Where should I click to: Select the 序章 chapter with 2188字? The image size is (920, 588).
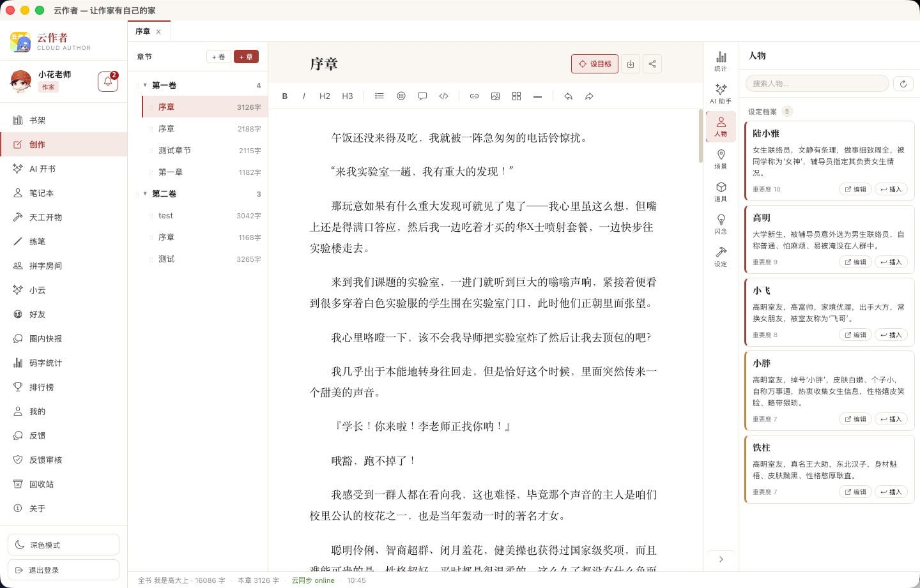(x=204, y=129)
